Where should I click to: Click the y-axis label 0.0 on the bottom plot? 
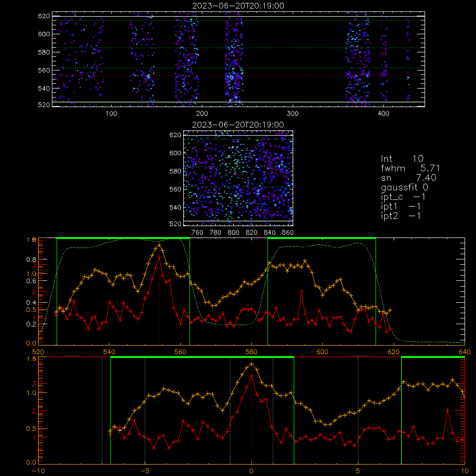31,462
